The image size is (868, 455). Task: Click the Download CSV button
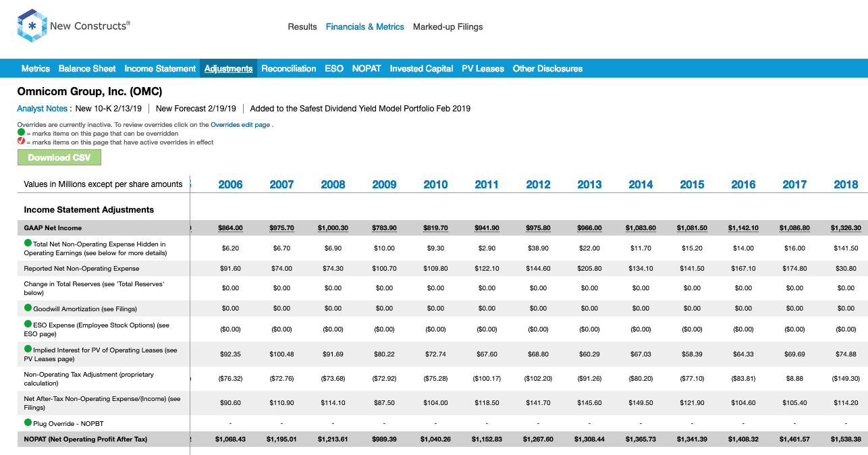pyautogui.click(x=59, y=157)
